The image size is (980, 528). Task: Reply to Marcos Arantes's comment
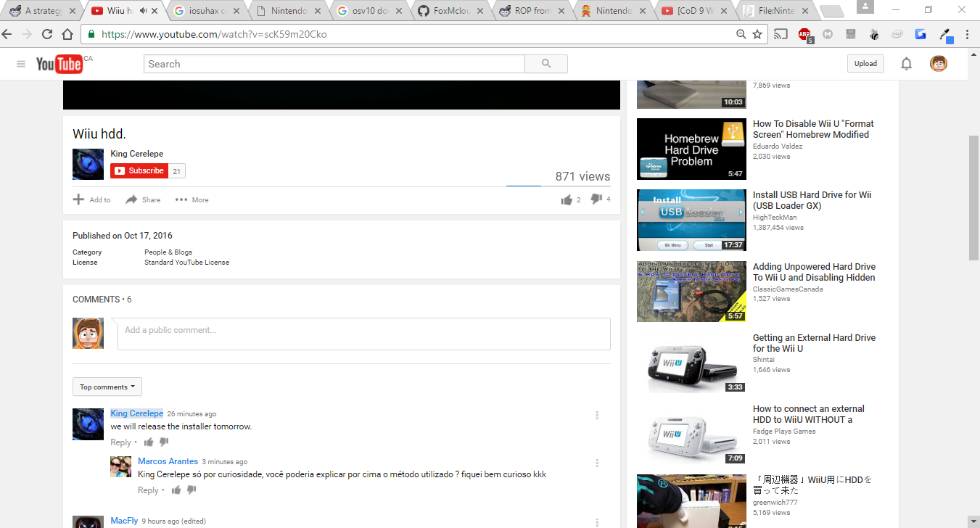point(148,490)
